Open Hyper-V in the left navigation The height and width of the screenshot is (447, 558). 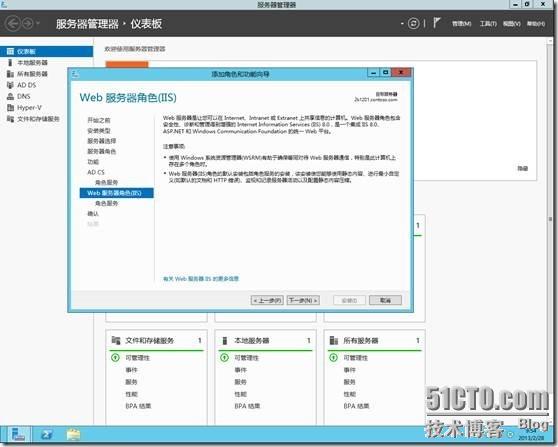pos(30,107)
